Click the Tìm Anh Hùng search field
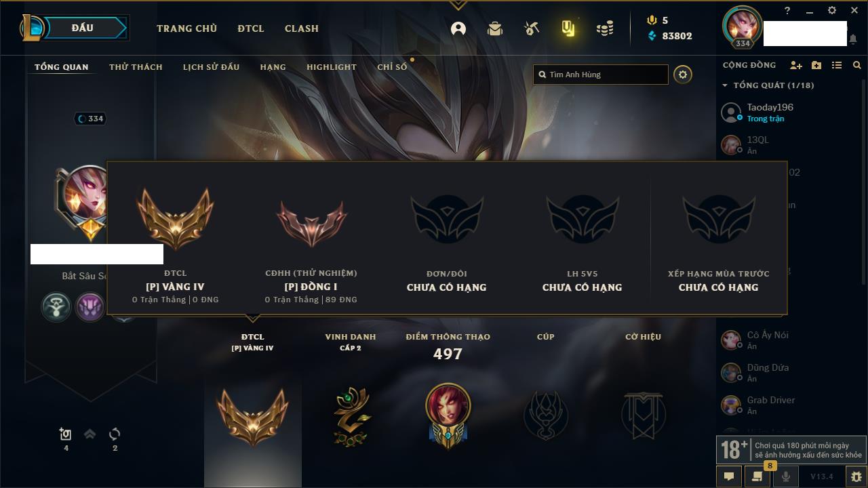The image size is (868, 488). point(601,75)
